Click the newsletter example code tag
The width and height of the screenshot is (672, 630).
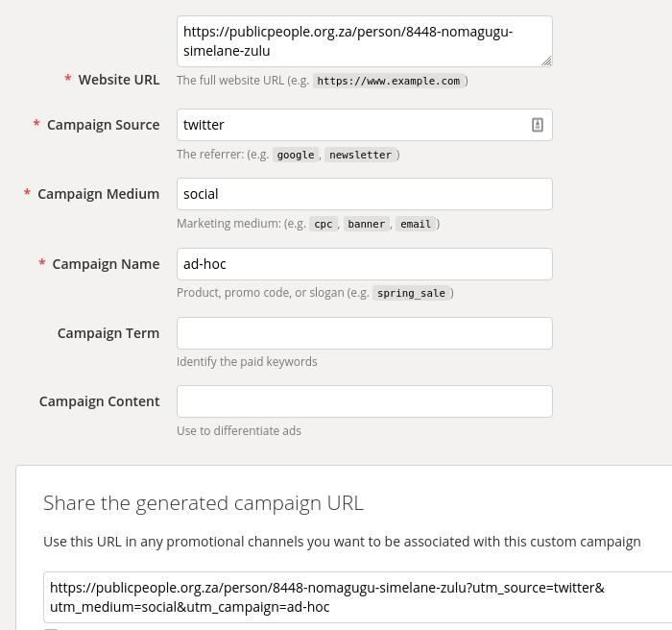pos(360,155)
